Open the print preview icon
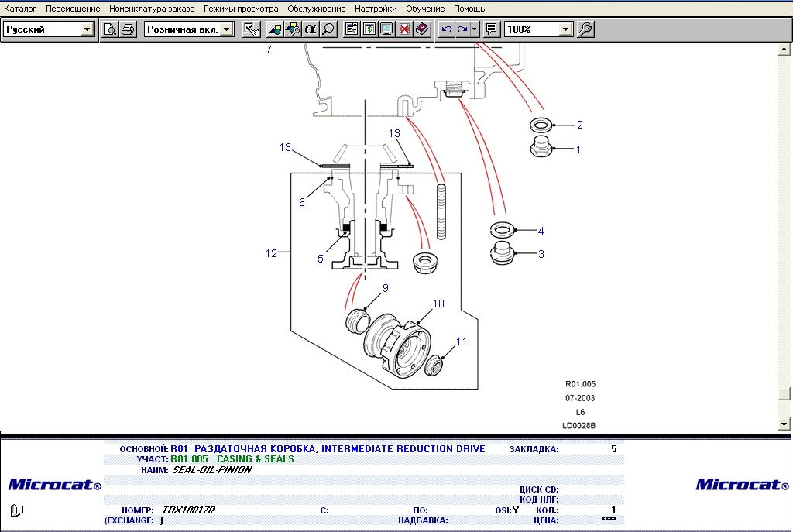 point(110,29)
